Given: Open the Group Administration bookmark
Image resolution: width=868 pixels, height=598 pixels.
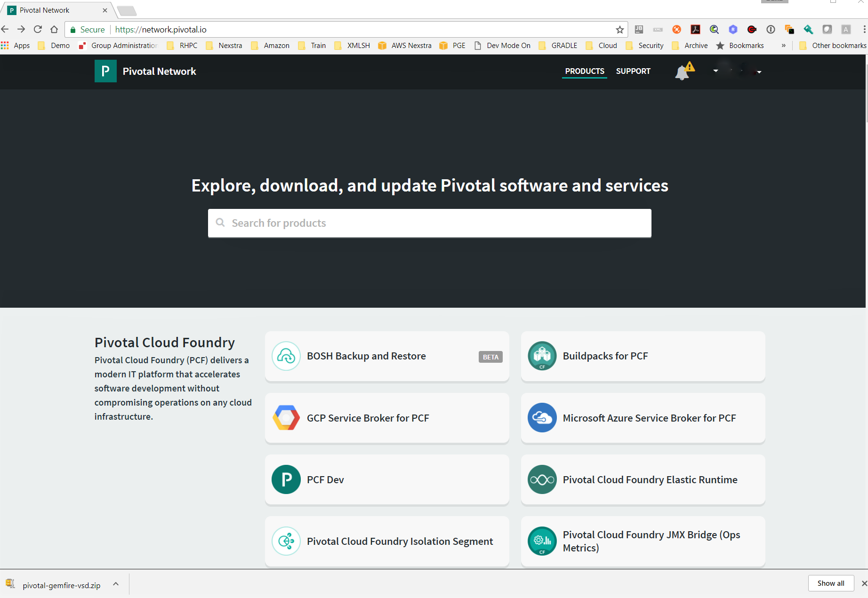Looking at the screenshot, I should (x=118, y=46).
